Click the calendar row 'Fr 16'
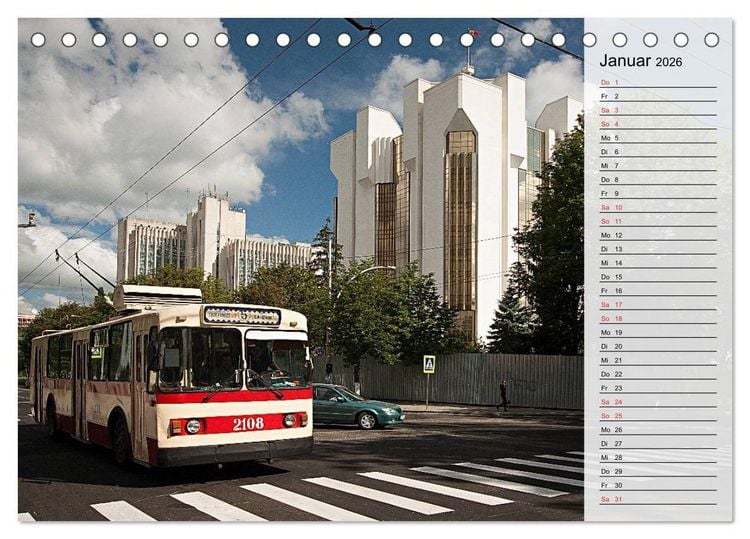The width and height of the screenshot is (750, 539). 658,290
